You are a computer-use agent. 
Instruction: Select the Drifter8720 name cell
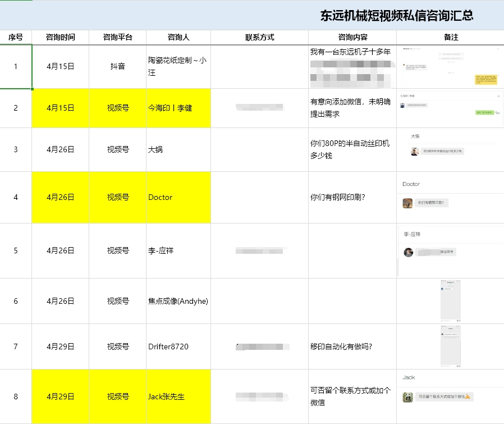[x=178, y=347]
